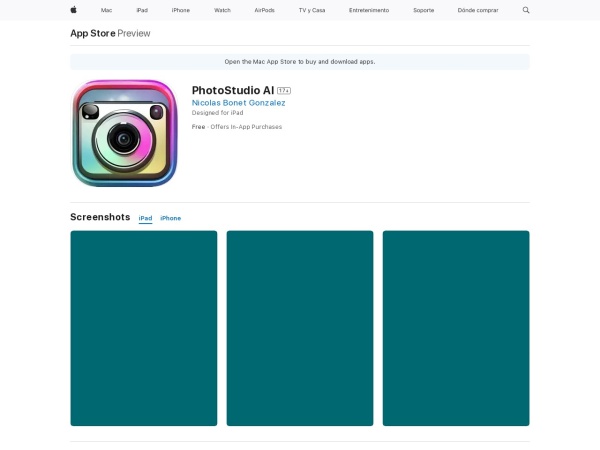Open the iPad navigation menu item

coord(142,10)
